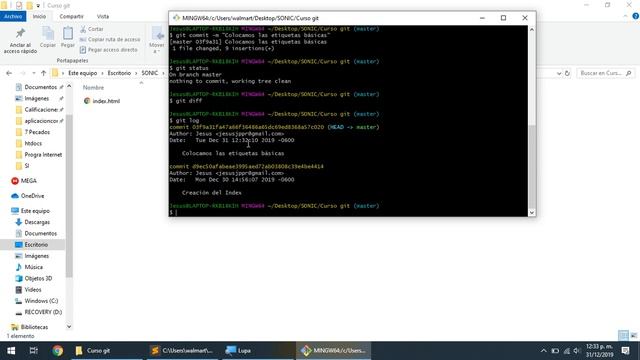Select Este equipo in navigation pane
Screen dimensions: 640x360
coord(31,211)
